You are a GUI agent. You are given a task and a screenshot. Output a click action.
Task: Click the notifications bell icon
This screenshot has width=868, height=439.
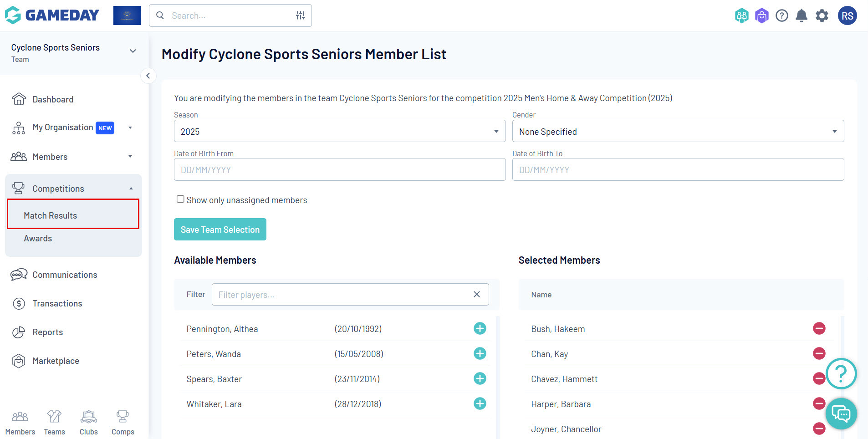802,16
